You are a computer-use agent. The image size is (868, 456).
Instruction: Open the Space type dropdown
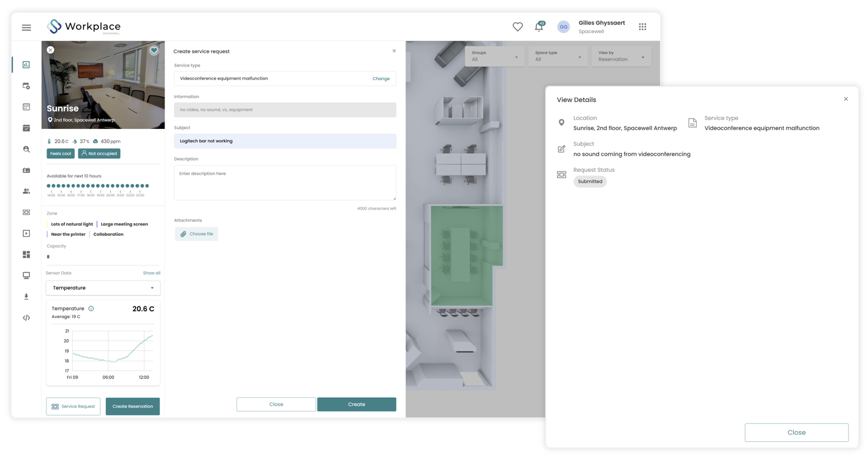click(557, 56)
